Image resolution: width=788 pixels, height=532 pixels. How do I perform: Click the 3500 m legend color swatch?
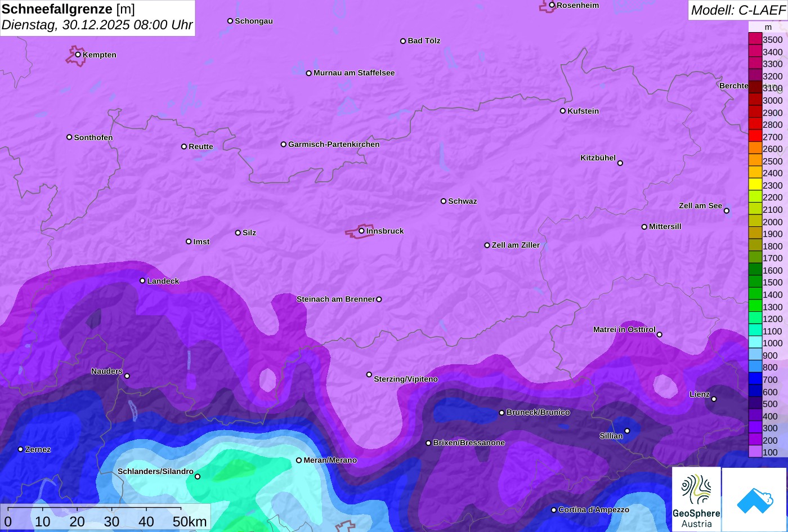(x=755, y=39)
